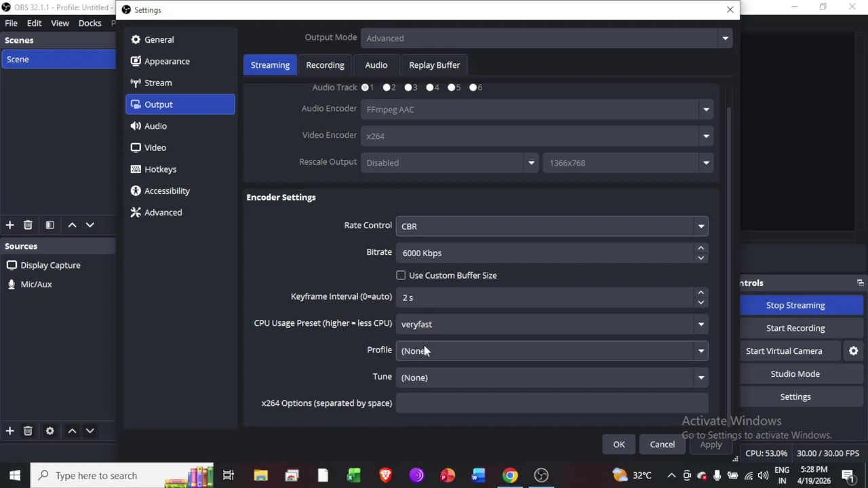Screen dimensions: 868x488
Task: Open the Audio settings category in sidebar
Action: tap(180, 126)
